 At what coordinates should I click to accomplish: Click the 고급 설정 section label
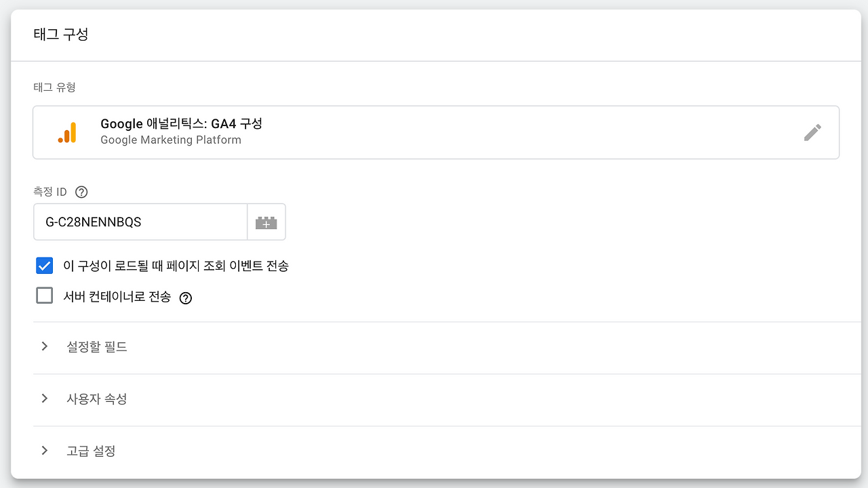click(91, 451)
